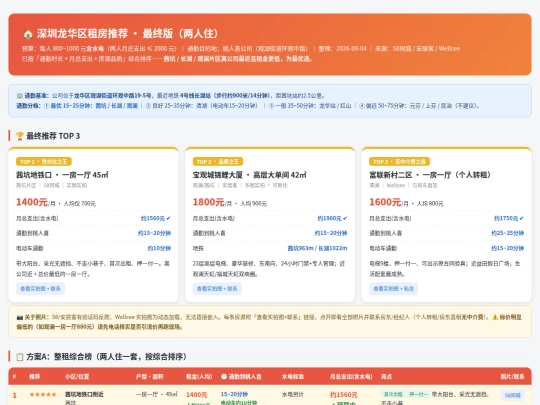540x405 pixels.
Task: Click the 小区/位置 column header
Action: point(77,376)
